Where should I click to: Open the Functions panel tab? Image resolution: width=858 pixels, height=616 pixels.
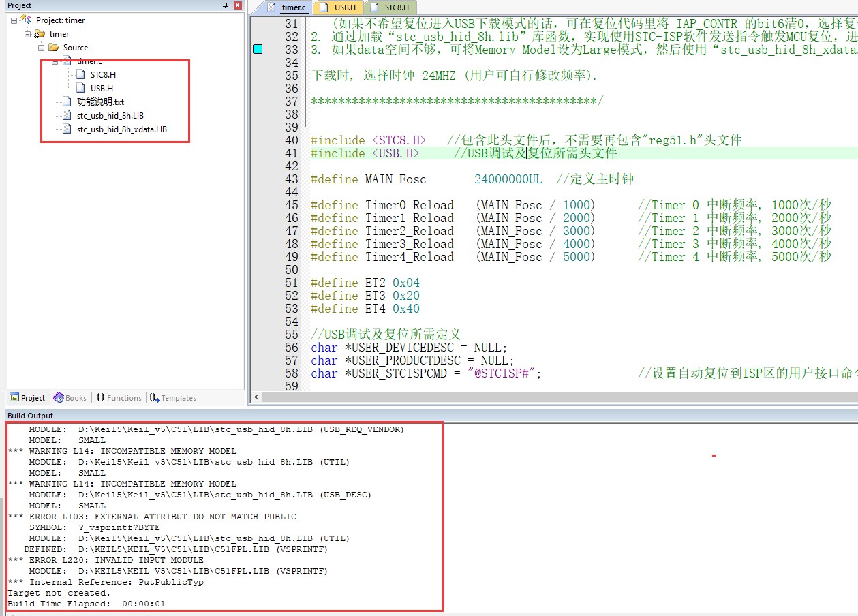point(119,398)
